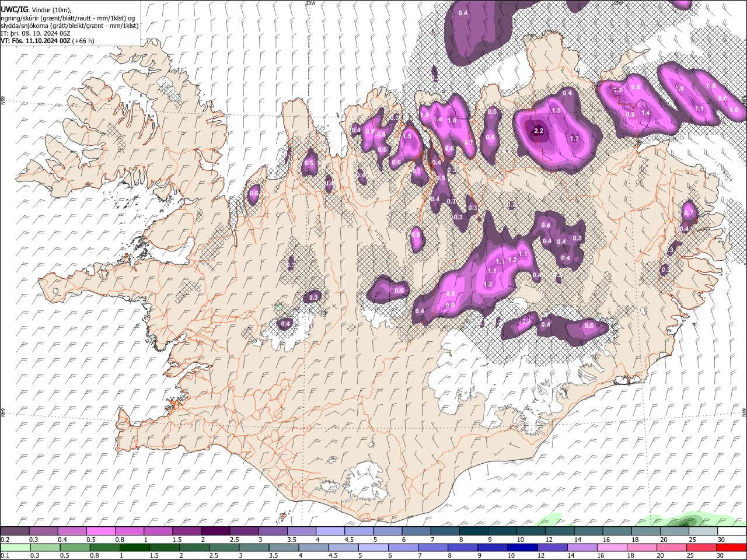Select lavender top-row swatch starting at 4

tap(330, 531)
